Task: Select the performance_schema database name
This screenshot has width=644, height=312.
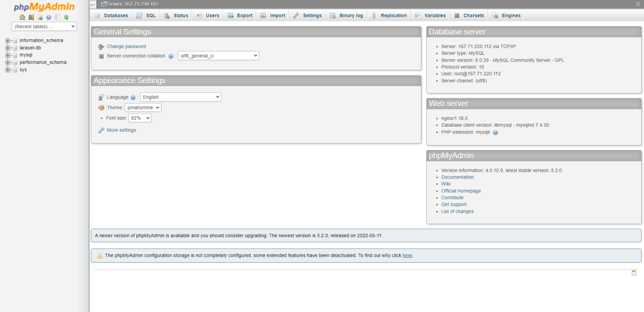Action: (x=43, y=62)
